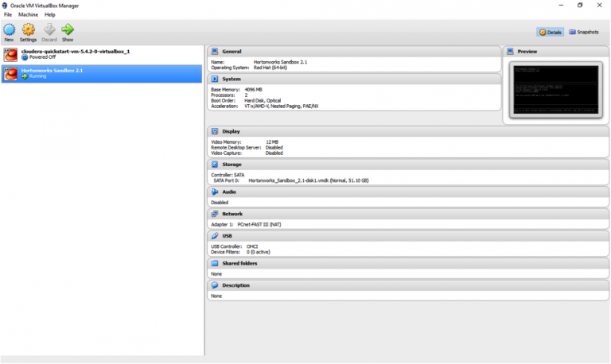This screenshot has width=611, height=364.
Task: Click the Red Hat (64-bit) operating system value
Action: [x=270, y=68]
